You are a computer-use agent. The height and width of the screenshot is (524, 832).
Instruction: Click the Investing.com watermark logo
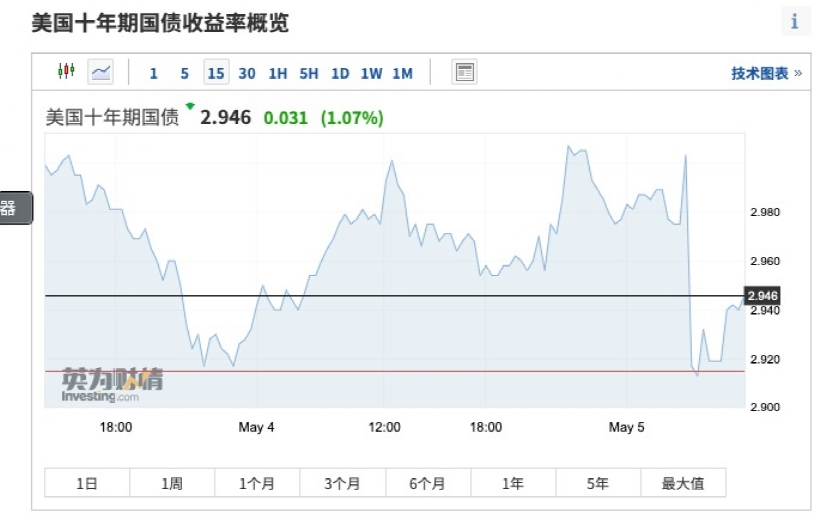[x=112, y=384]
